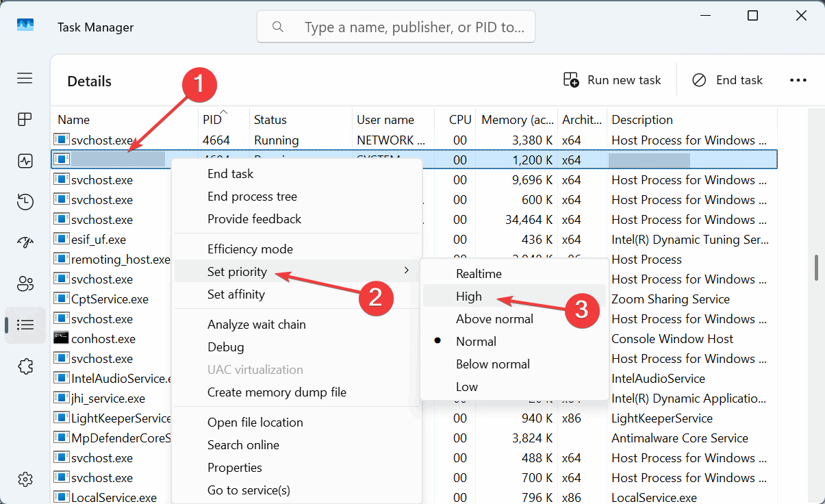Click the Task Manager app icon in title bar

[25, 25]
